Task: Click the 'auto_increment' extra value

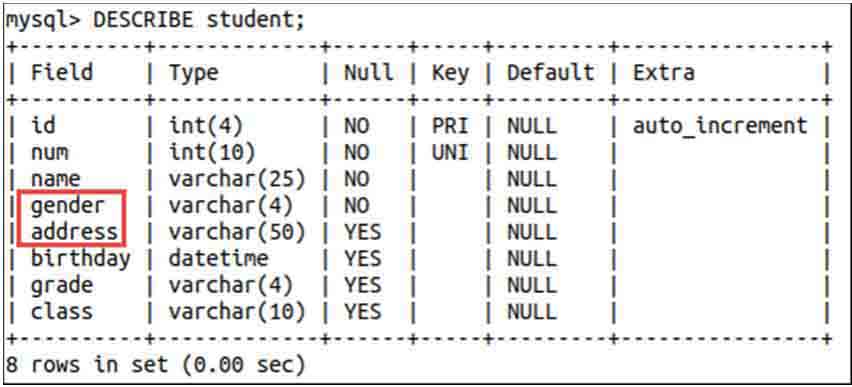Action: pyautogui.click(x=721, y=126)
